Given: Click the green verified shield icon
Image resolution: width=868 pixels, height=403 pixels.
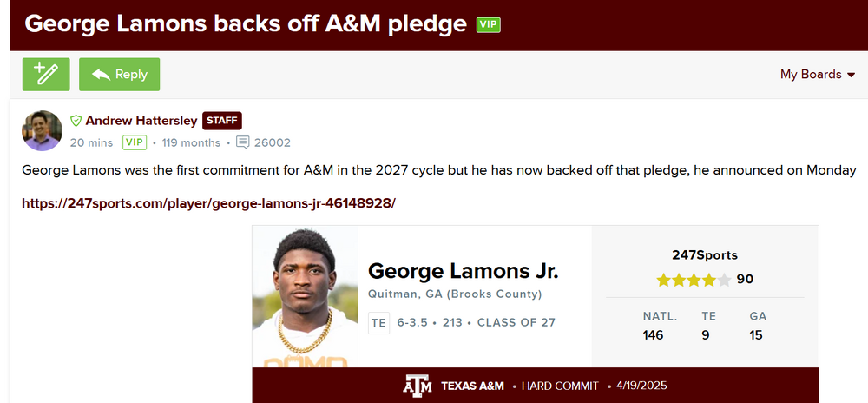Looking at the screenshot, I should tap(76, 122).
